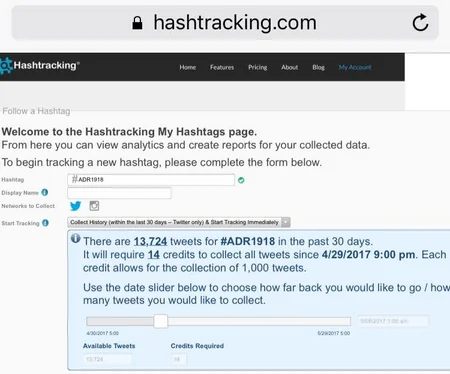This screenshot has height=374, width=450.
Task: Click the hashtracking.com address bar
Action: coord(225,23)
